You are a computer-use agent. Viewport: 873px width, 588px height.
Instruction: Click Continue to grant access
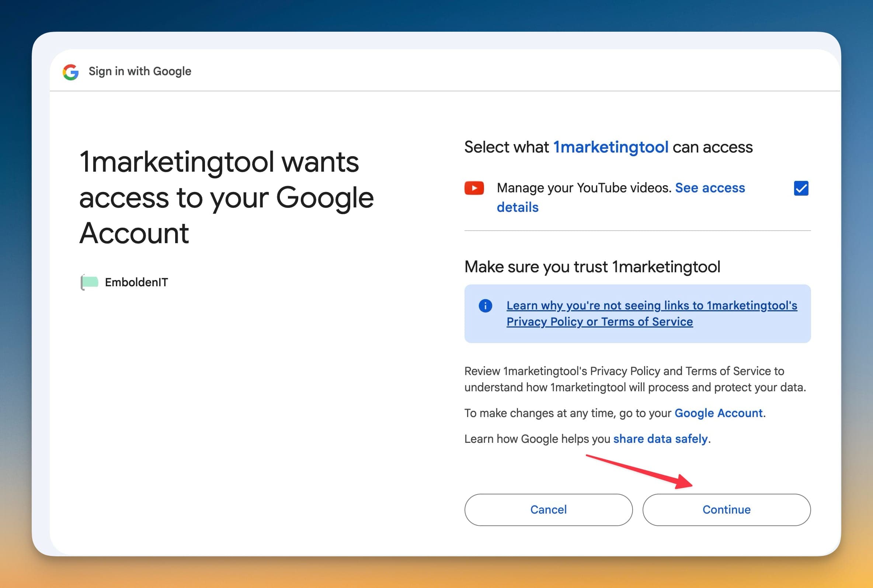pos(726,510)
